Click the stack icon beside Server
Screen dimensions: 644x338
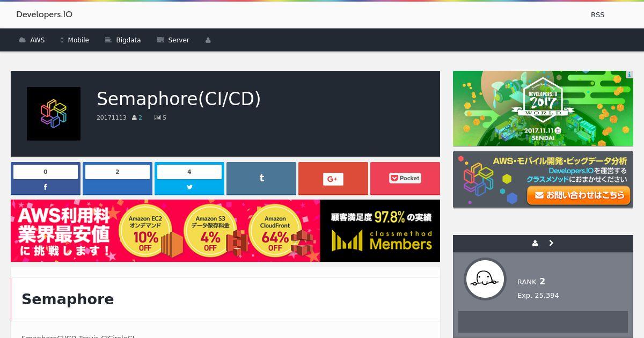pyautogui.click(x=160, y=40)
